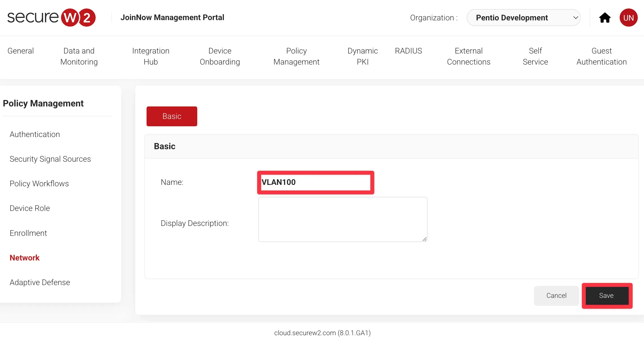
Task: Click the Name field containing VLAN100
Action: coord(315,182)
